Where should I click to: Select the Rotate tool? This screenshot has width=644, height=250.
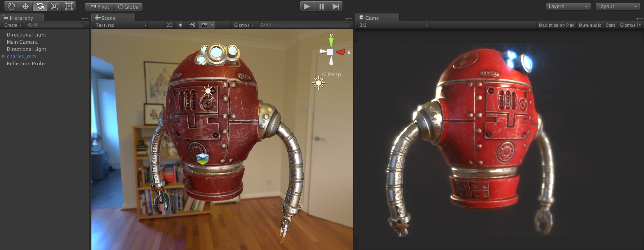click(x=40, y=6)
